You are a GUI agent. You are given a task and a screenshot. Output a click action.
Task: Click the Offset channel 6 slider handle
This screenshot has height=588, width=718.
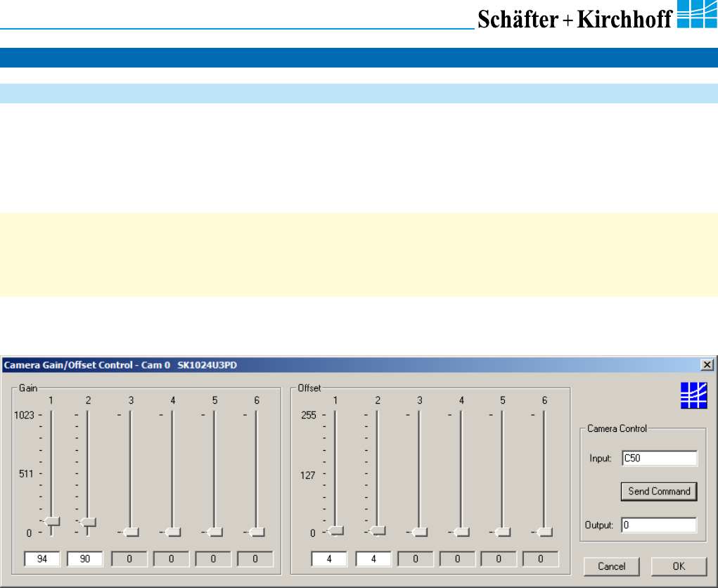544,532
